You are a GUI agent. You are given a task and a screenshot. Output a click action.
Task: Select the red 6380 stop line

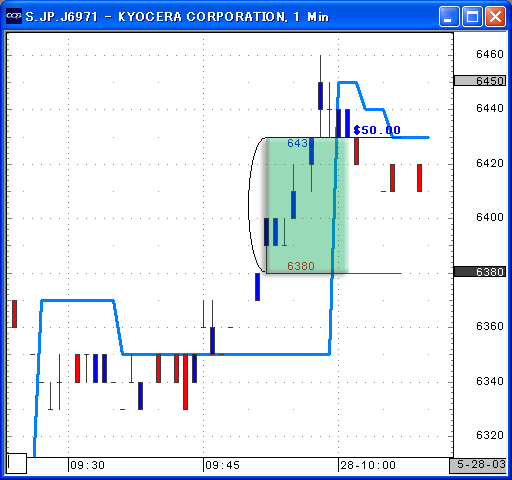coord(333,273)
